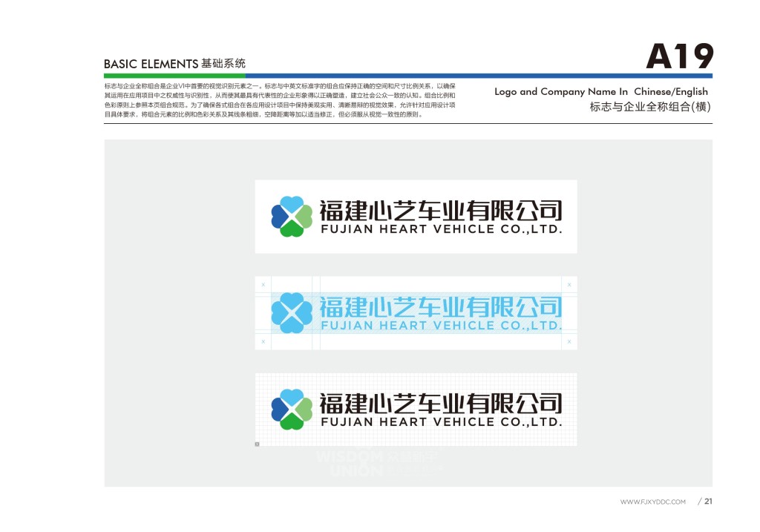Click the top-right 'x' marker in spacing diagram
This screenshot has height=532, width=760.
coord(569,284)
